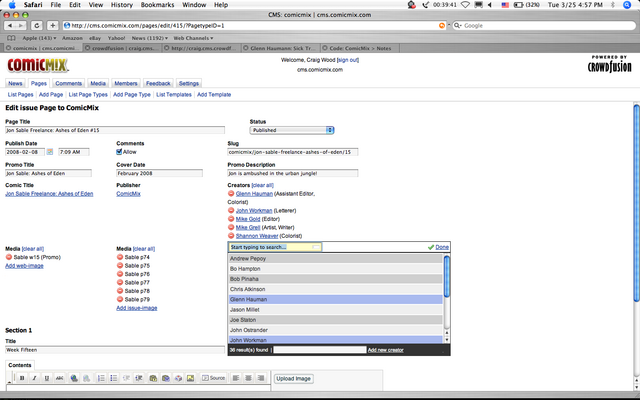Image resolution: width=640 pixels, height=400 pixels.
Task: Remove creator Glenn Hauman via red icon
Action: (231, 193)
